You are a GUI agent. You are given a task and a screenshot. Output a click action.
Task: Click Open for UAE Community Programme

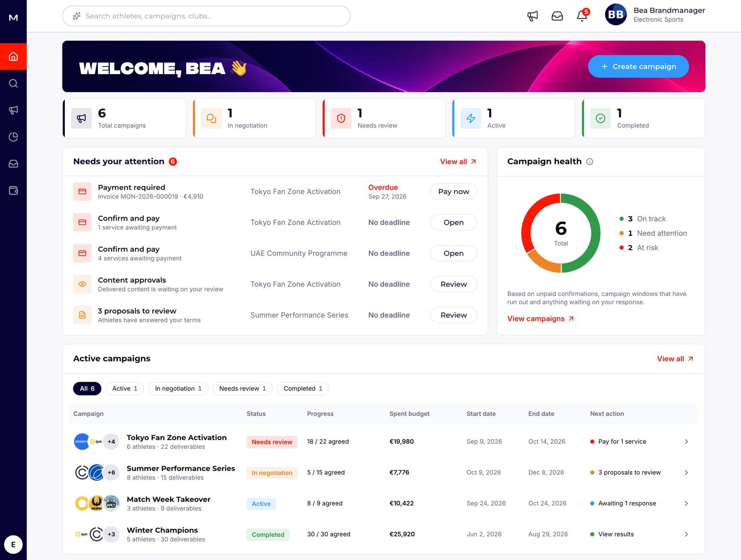453,253
